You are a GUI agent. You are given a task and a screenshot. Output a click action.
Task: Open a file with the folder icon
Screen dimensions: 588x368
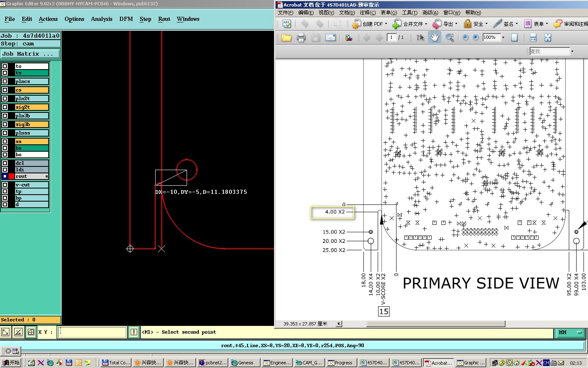(286, 38)
